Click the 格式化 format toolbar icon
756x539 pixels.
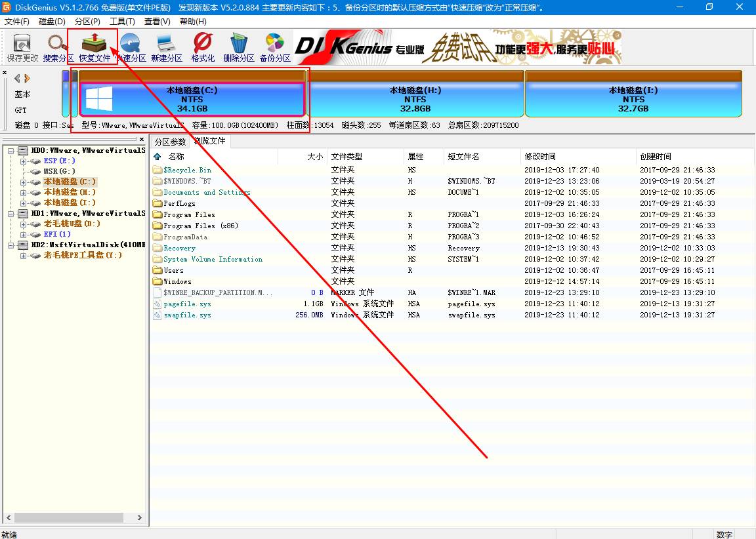coord(203,47)
